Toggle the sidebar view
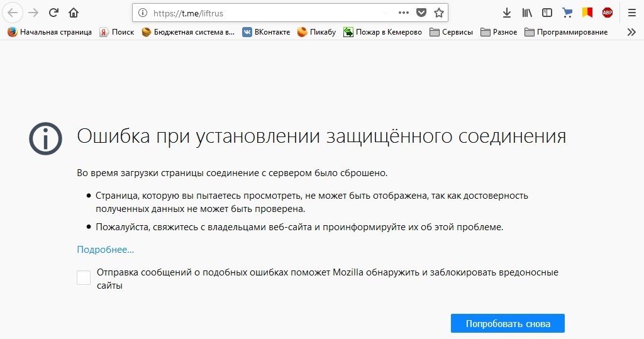This screenshot has width=644, height=339. tap(547, 13)
